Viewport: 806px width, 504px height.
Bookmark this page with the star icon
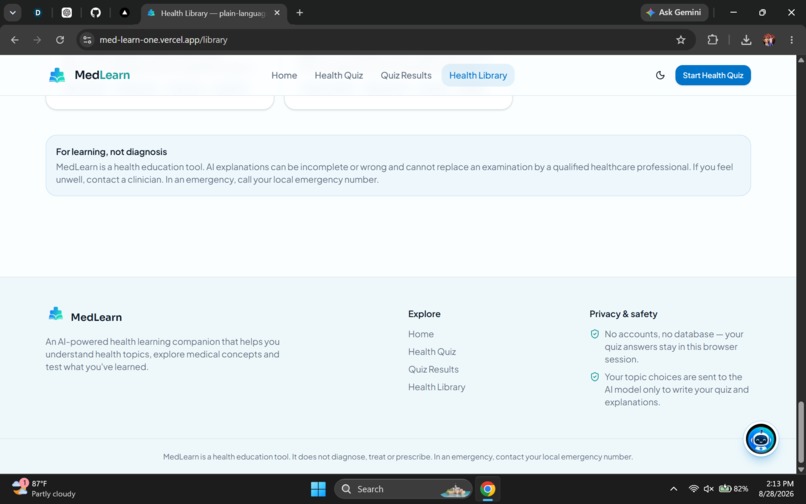point(681,40)
